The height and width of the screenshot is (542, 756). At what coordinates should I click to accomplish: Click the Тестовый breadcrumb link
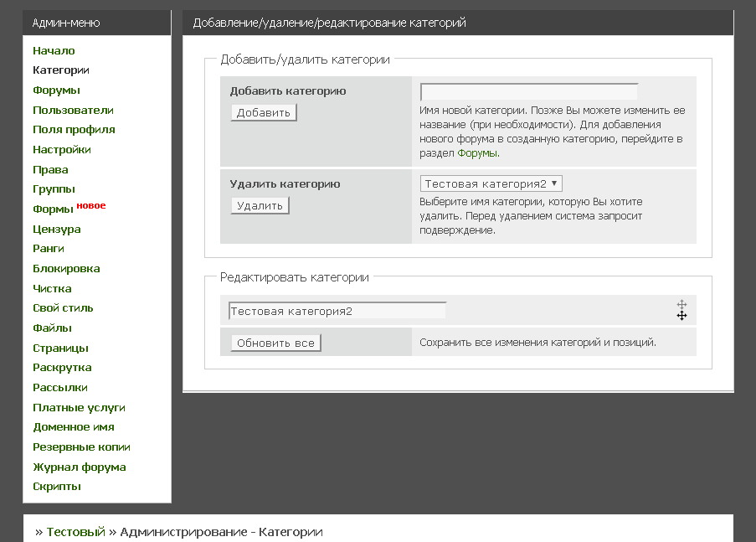coord(75,532)
